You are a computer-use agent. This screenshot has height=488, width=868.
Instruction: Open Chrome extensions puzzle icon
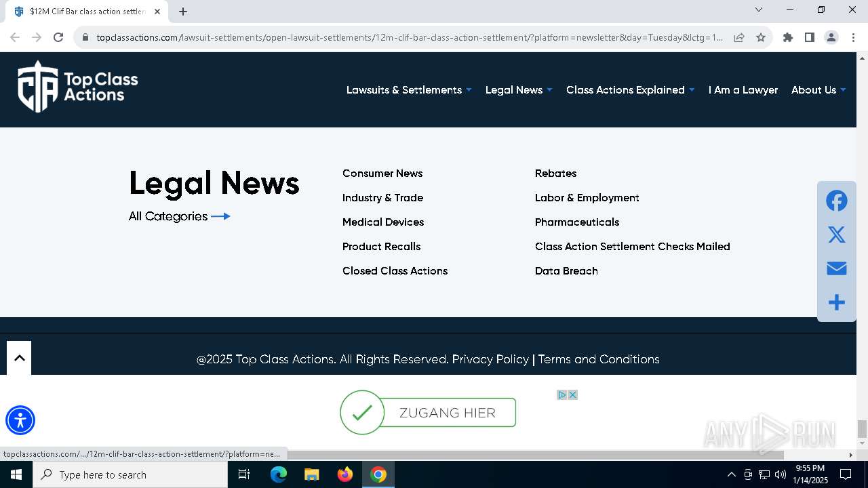[x=788, y=37]
